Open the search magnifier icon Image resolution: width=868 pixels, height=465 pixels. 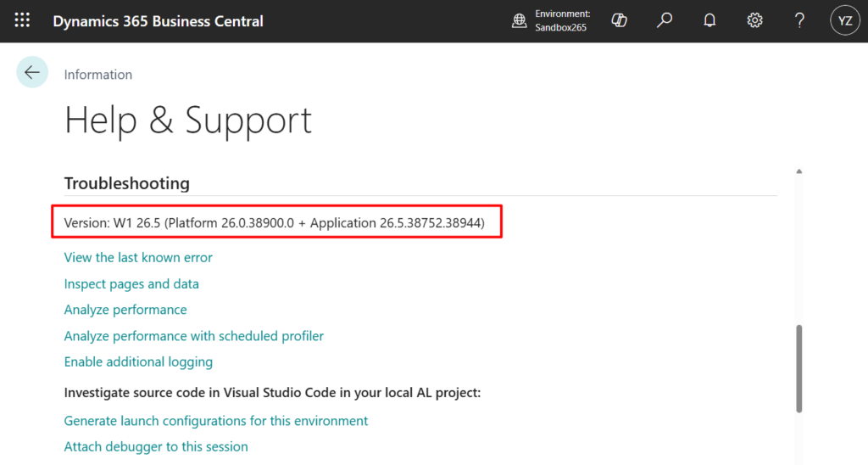[665, 20]
